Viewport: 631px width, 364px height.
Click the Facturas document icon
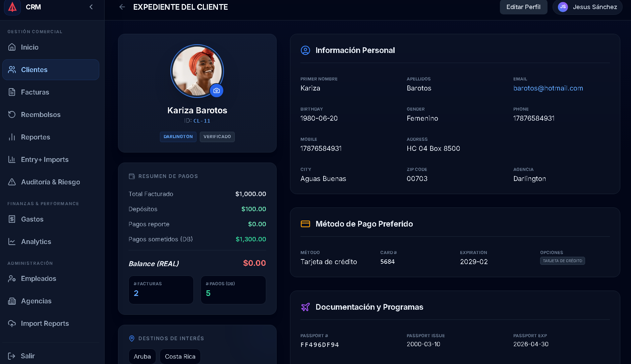tap(12, 92)
